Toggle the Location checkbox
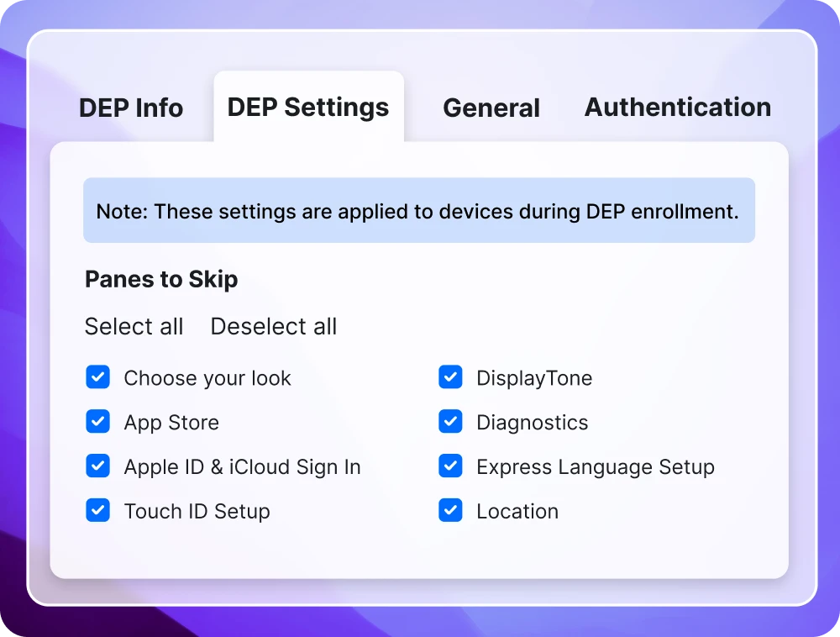Viewport: 840px width, 637px height. [450, 511]
